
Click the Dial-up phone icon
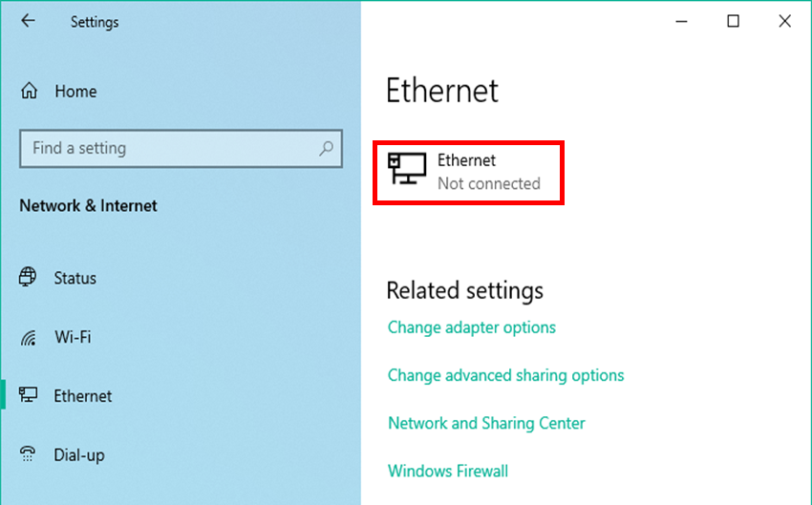tap(28, 454)
